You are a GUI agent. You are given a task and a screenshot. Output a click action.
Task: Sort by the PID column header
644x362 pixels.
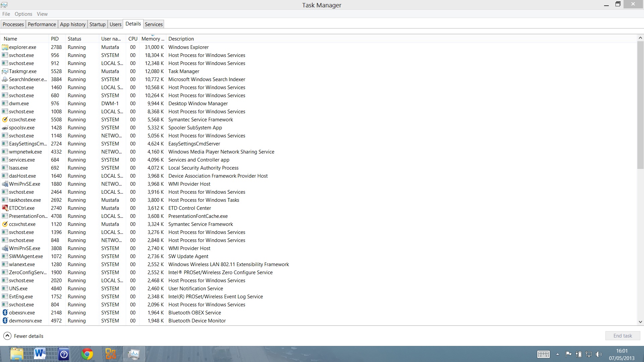(x=57, y=39)
